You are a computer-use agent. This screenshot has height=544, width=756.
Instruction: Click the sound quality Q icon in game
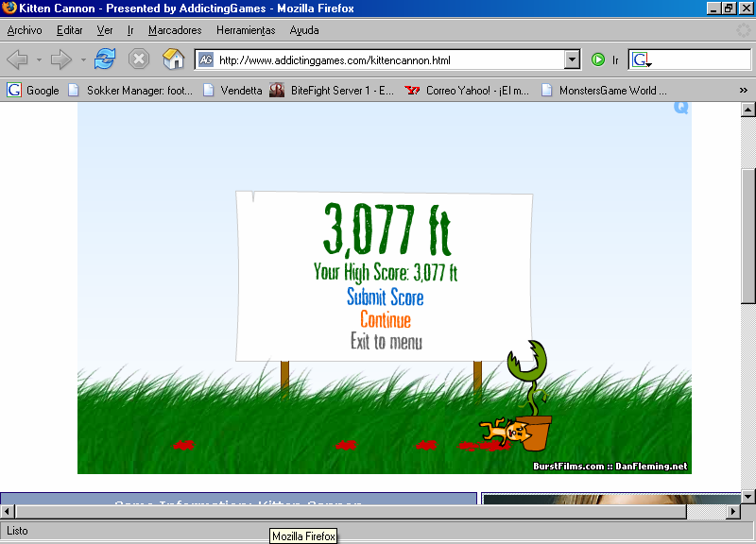(x=681, y=108)
